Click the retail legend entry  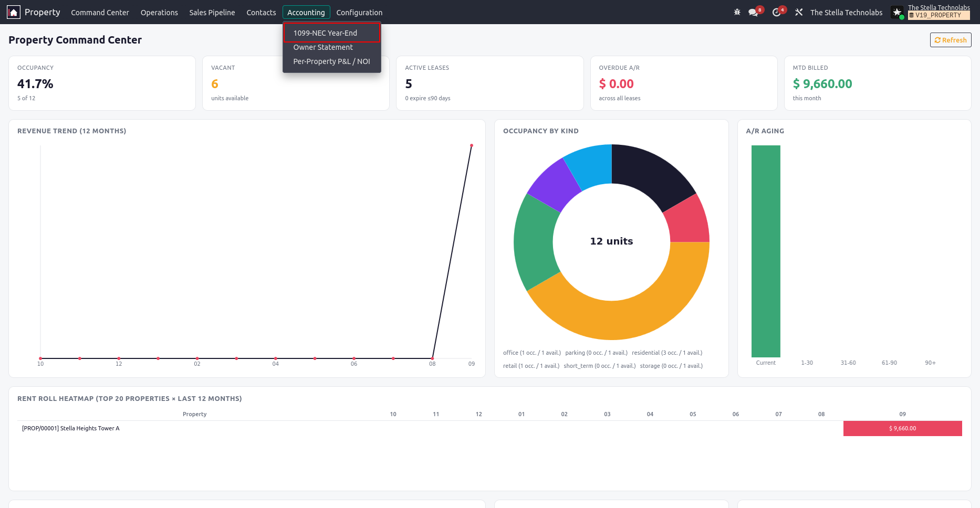click(x=531, y=366)
